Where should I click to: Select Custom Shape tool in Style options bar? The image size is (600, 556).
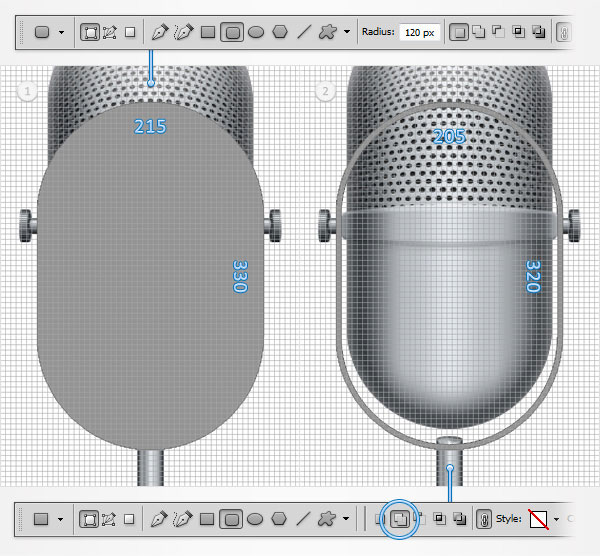click(327, 519)
